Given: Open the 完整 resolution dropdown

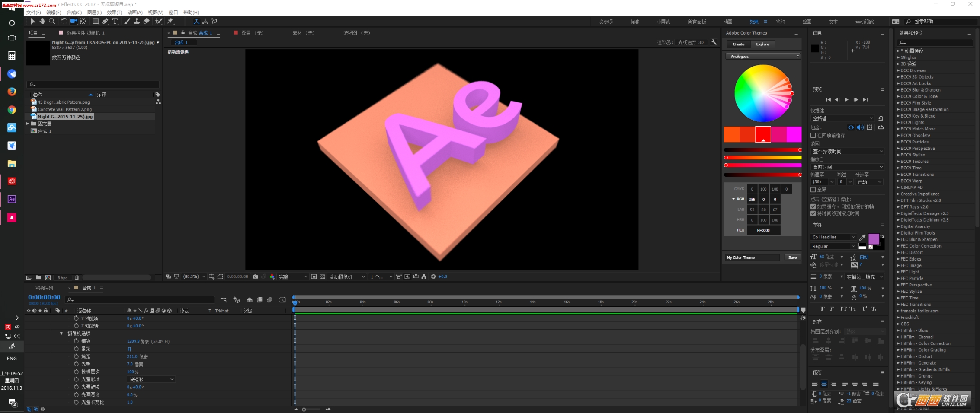Looking at the screenshot, I should pos(293,276).
